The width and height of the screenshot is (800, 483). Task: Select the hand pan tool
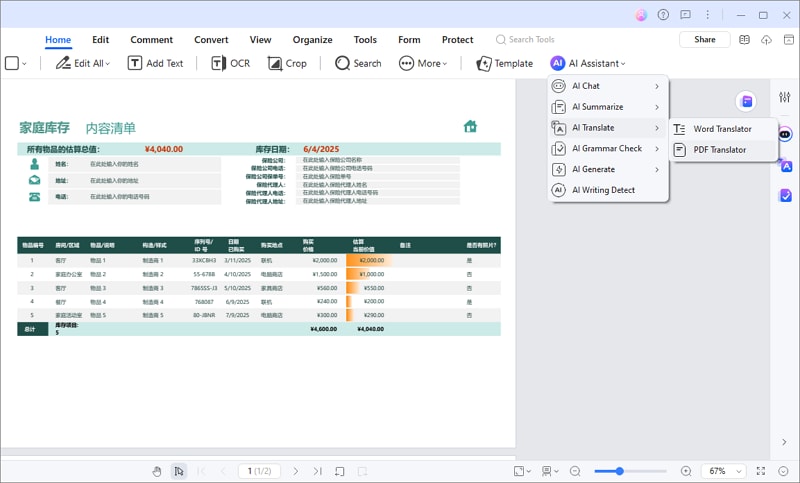(x=157, y=471)
